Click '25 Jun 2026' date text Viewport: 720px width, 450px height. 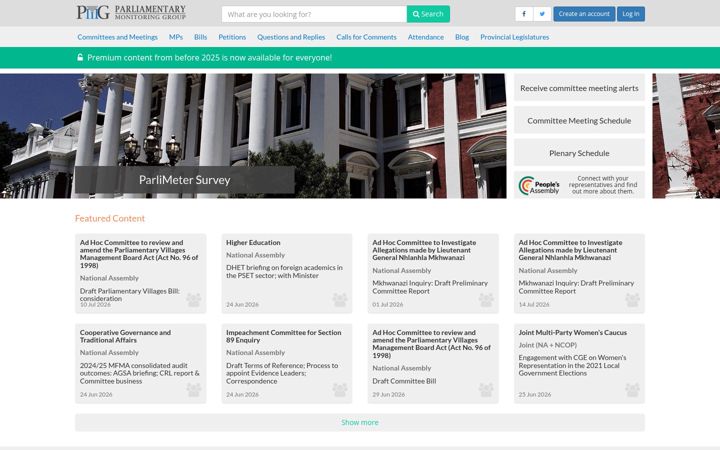click(534, 394)
